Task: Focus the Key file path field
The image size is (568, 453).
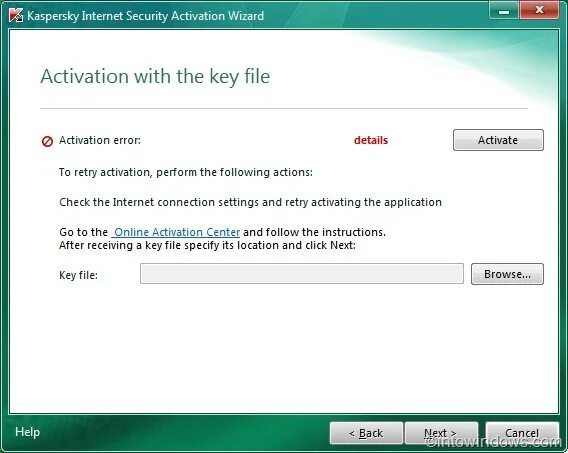Action: [302, 274]
